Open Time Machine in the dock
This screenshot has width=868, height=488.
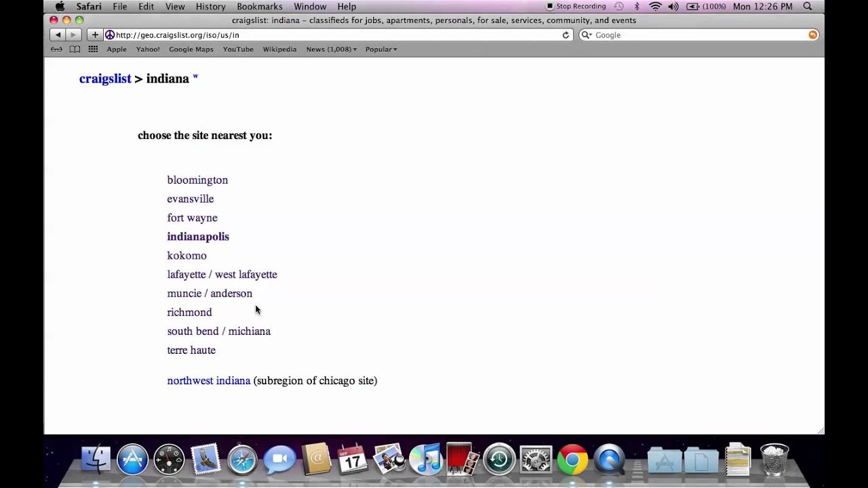tap(499, 460)
